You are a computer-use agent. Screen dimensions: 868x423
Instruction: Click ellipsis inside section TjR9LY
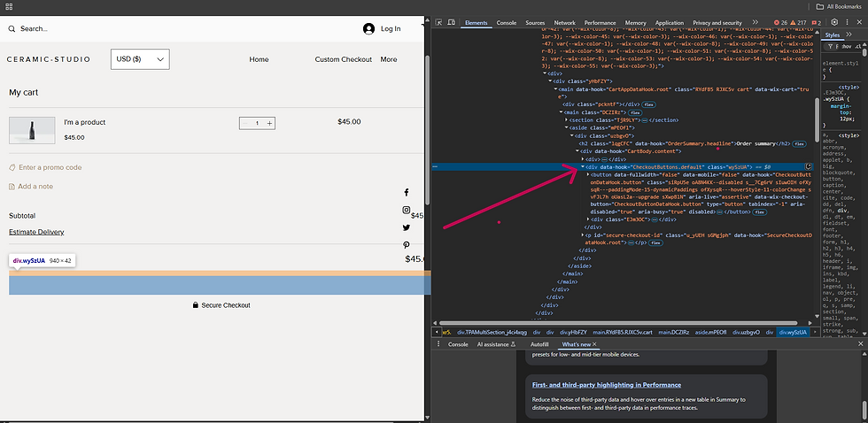click(645, 120)
